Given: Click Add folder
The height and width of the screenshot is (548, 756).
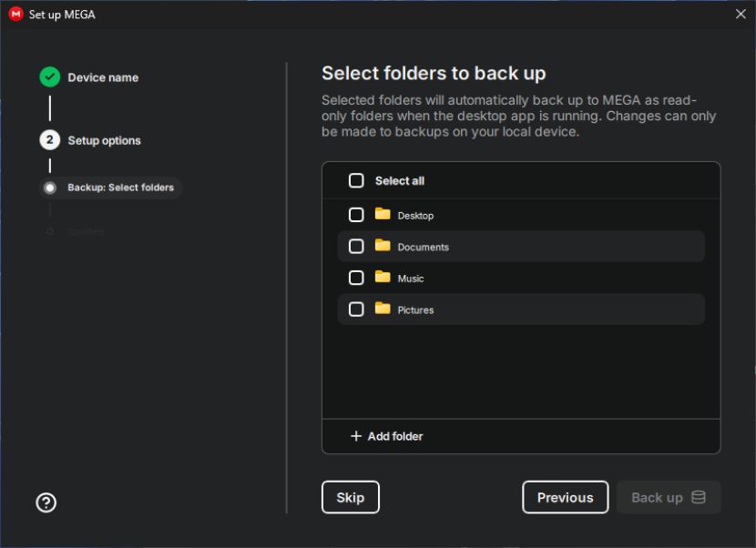Looking at the screenshot, I should [x=387, y=436].
